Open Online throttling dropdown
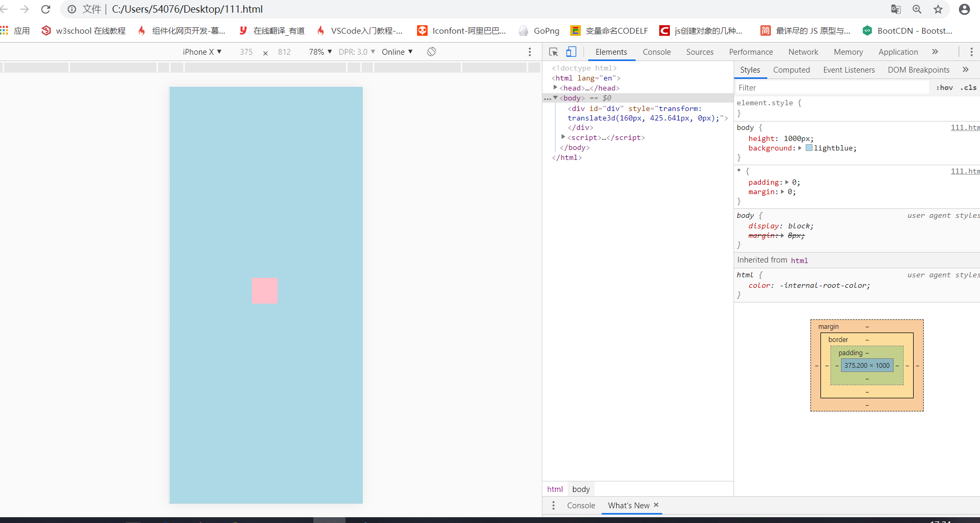 (x=397, y=52)
